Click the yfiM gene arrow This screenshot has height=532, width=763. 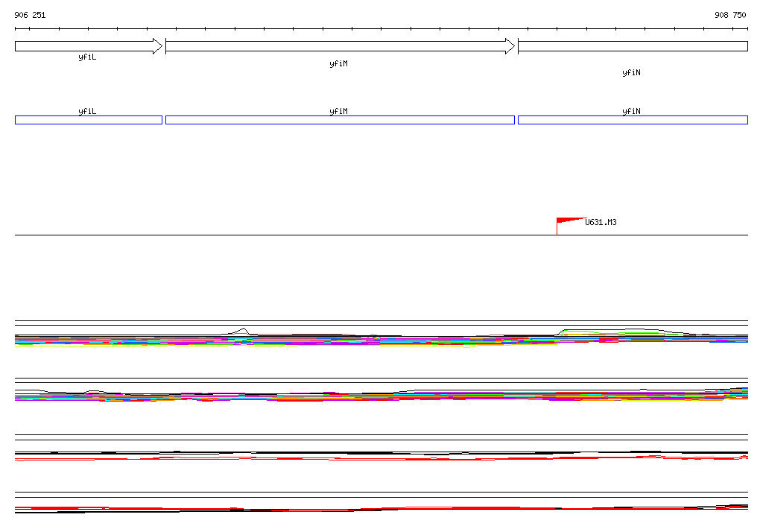tap(340, 46)
